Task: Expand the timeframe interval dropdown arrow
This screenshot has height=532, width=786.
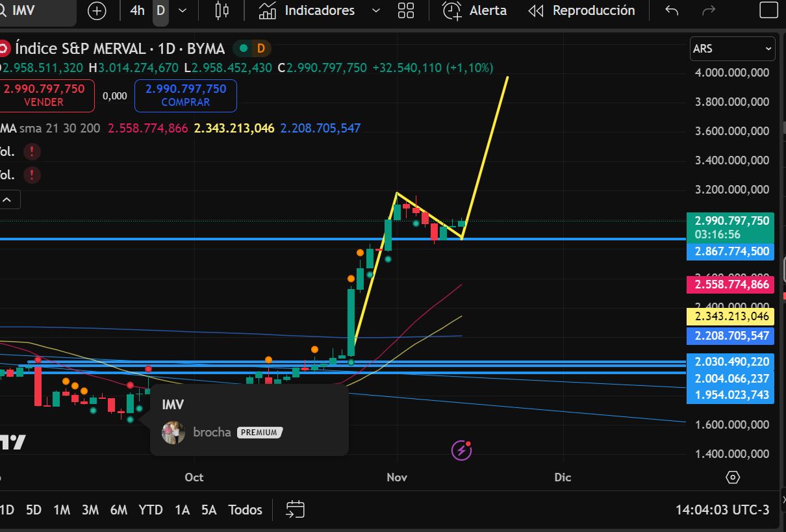Action: [x=183, y=10]
